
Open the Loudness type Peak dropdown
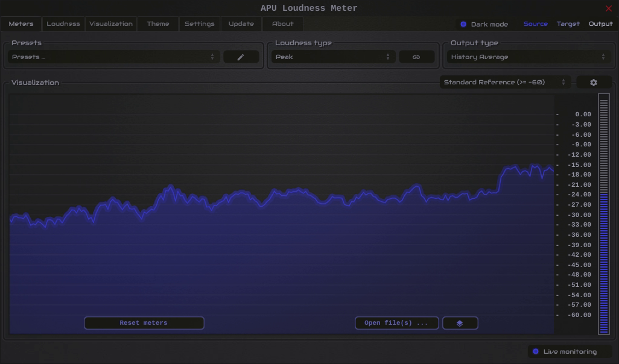[x=333, y=57]
